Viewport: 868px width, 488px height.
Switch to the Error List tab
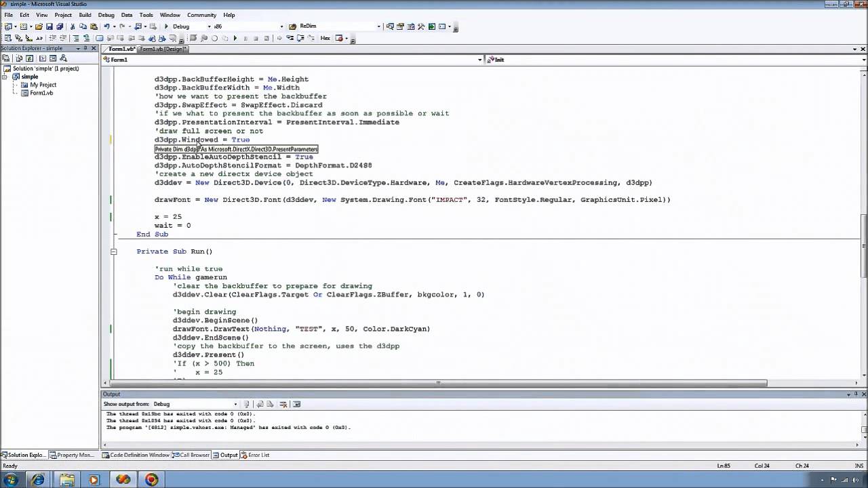(x=255, y=455)
